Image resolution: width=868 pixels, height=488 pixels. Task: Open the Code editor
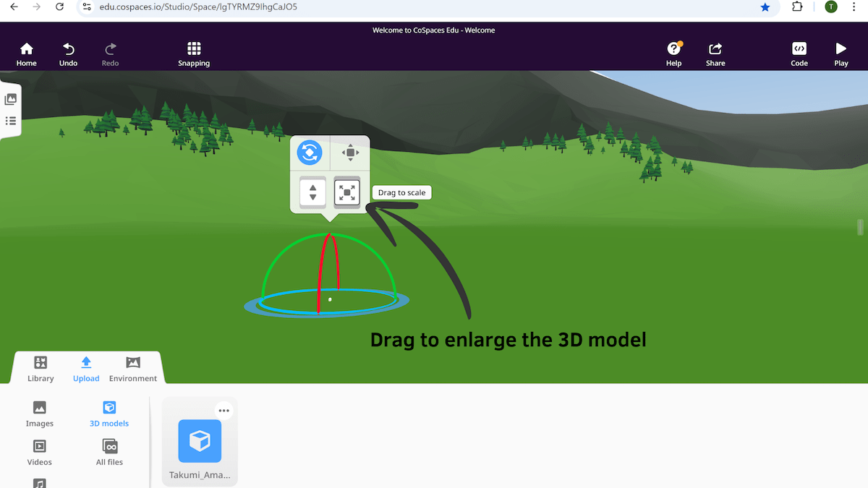[799, 52]
